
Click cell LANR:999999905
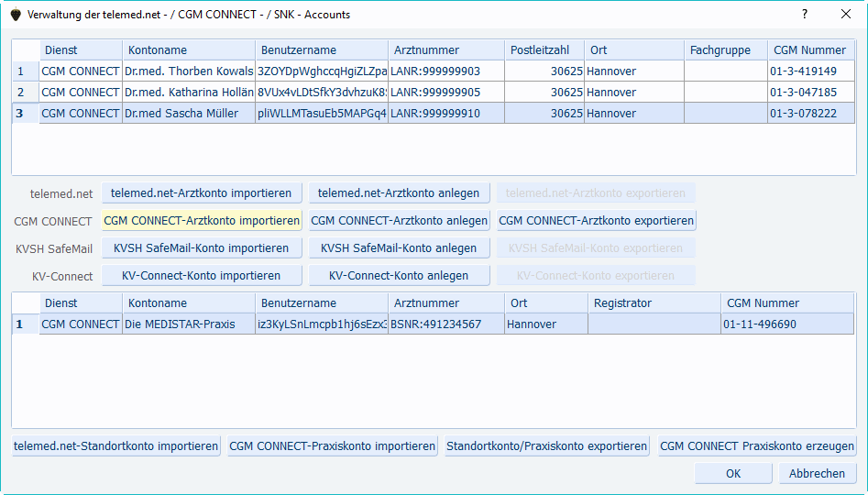click(x=446, y=92)
